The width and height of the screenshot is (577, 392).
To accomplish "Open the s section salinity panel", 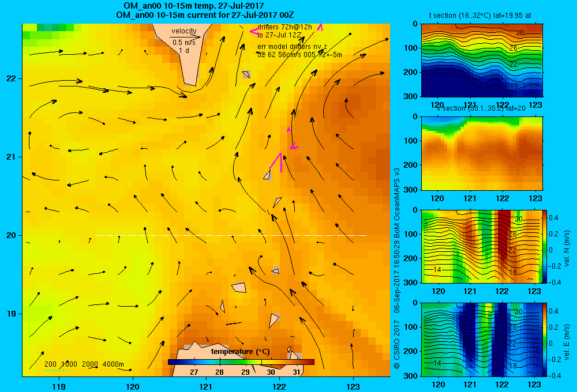I will pos(482,153).
